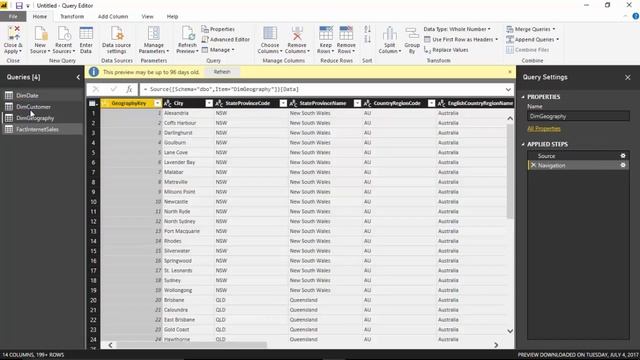The height and width of the screenshot is (360, 640).
Task: Click Use First Row as Headers
Action: [461, 40]
